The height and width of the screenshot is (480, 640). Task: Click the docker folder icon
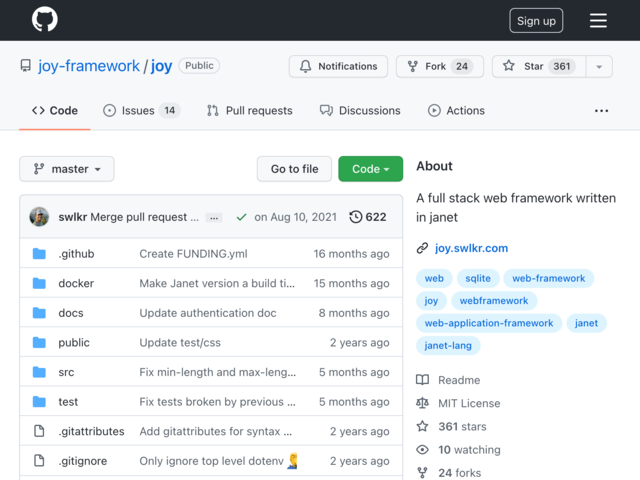(39, 283)
